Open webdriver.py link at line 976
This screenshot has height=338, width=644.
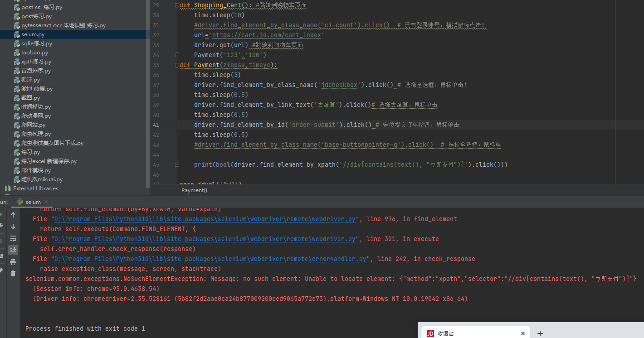point(205,219)
